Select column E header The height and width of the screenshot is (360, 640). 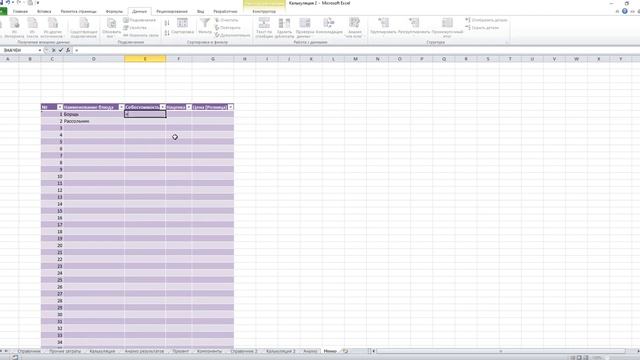[145, 59]
